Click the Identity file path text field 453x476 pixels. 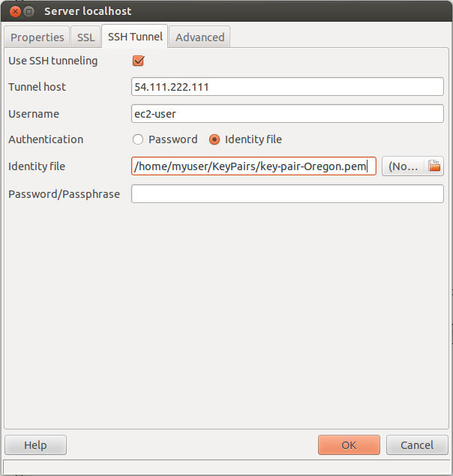tap(253, 166)
